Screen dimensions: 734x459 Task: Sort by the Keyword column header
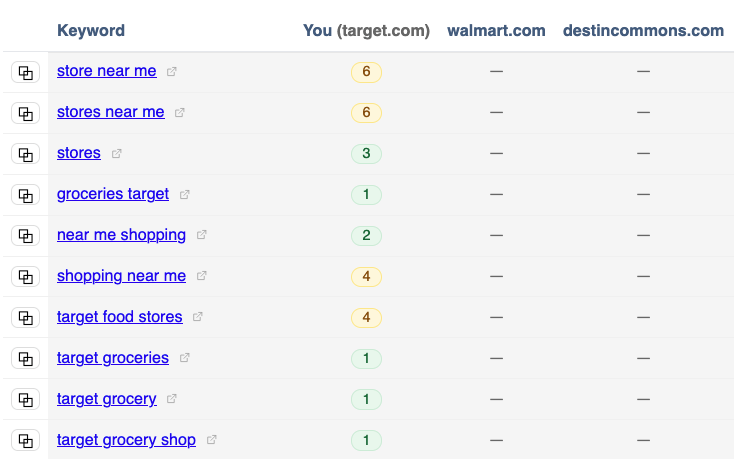click(91, 30)
